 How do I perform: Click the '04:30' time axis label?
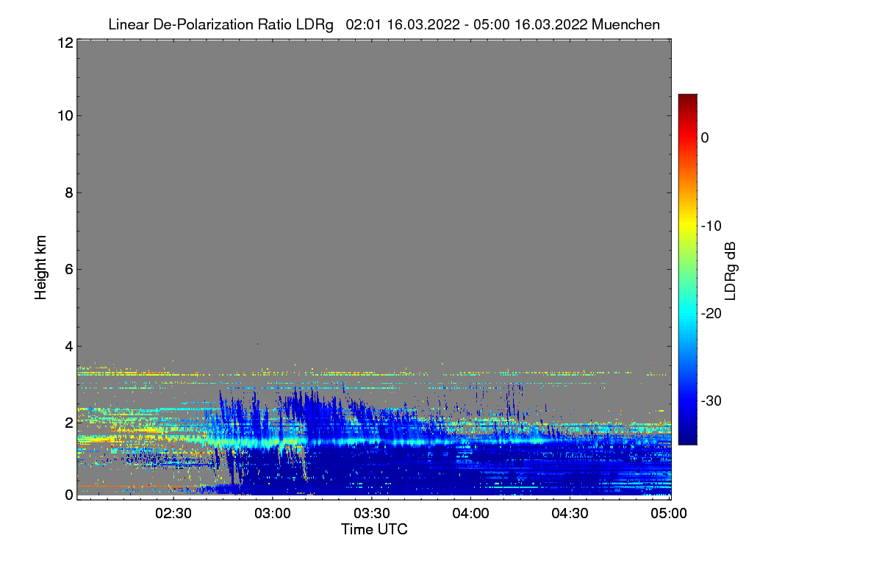pyautogui.click(x=570, y=513)
